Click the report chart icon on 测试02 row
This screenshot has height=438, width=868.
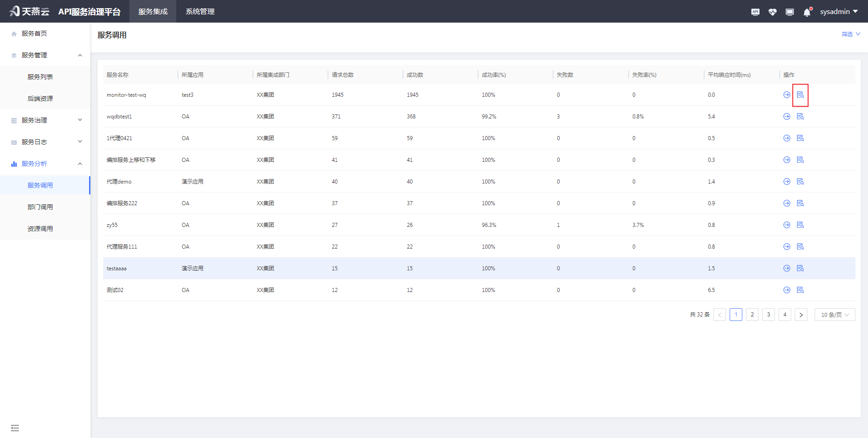[800, 290]
